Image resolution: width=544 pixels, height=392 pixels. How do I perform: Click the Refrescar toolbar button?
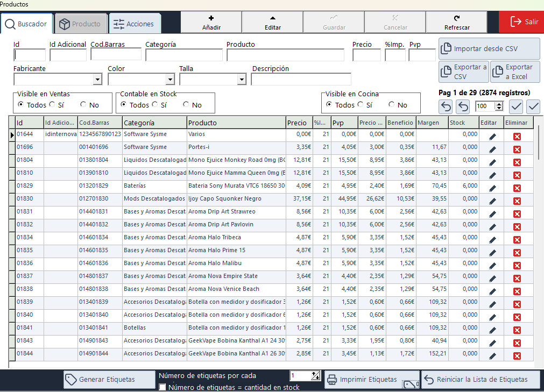457,23
